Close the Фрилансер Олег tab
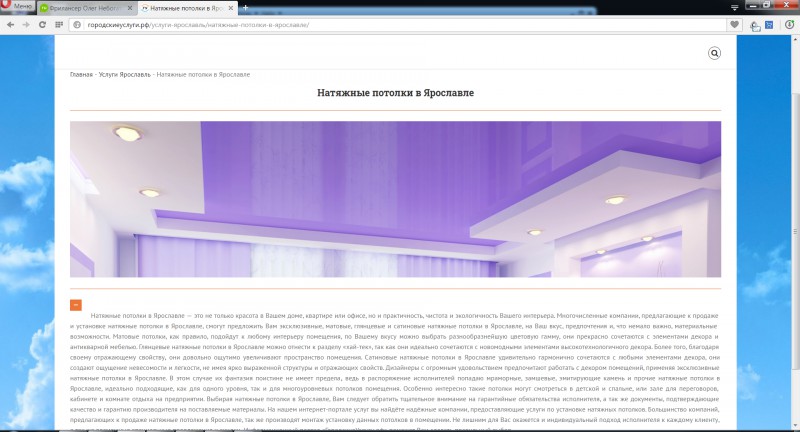Viewport: 800px width, 432px height. [x=130, y=8]
